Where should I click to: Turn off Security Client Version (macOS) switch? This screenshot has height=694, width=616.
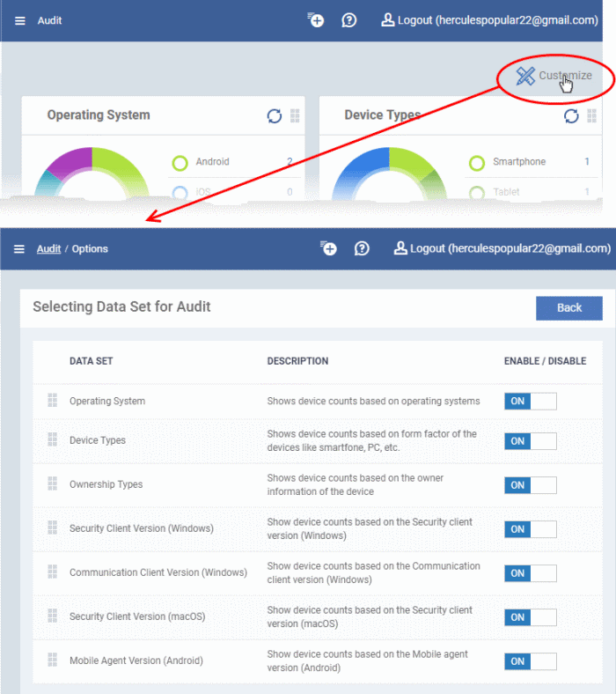pyautogui.click(x=531, y=617)
